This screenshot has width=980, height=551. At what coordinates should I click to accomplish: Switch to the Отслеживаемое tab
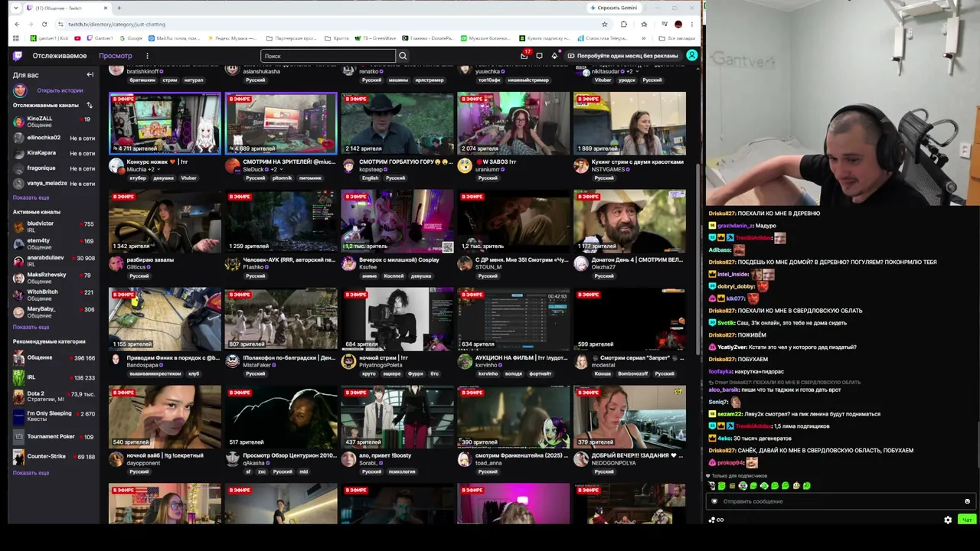coord(60,56)
